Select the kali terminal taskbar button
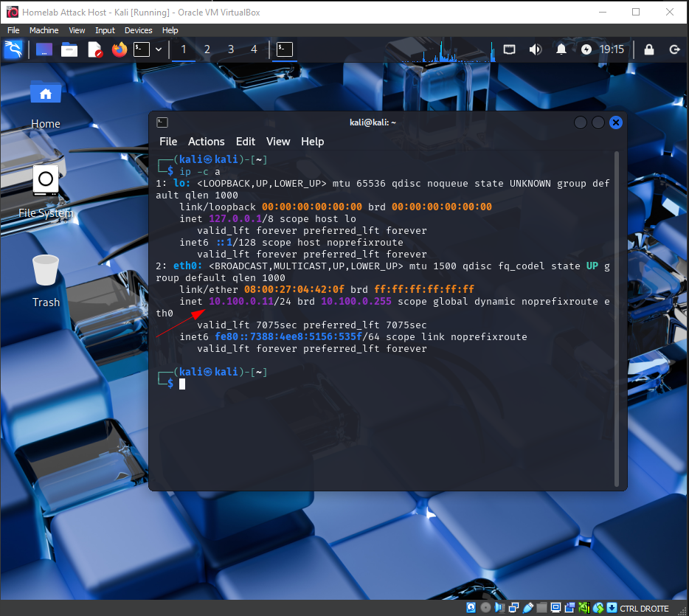 point(284,49)
